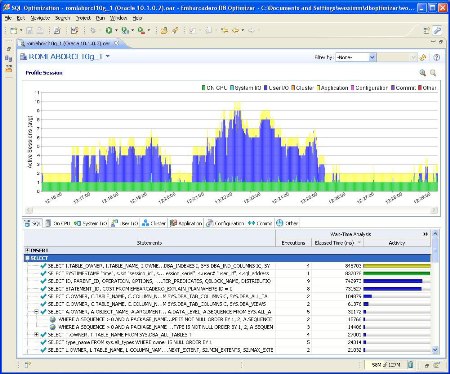Open the Window menu

tap(118, 18)
